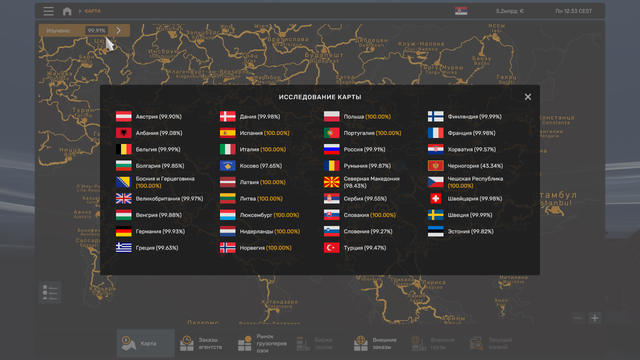Select Франция (99.98%) entry

[x=462, y=133]
